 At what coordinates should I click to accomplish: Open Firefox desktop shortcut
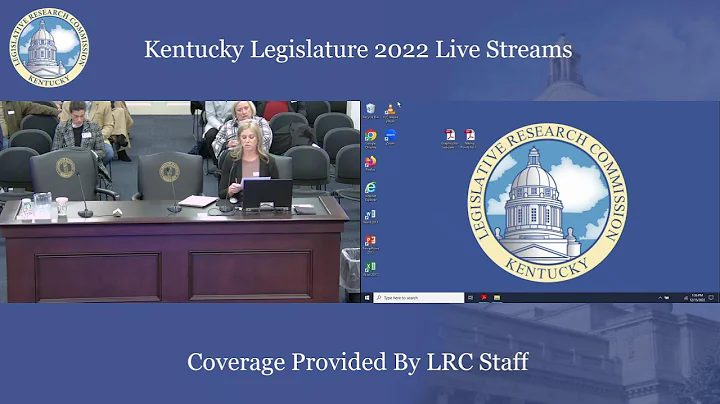pyautogui.click(x=371, y=163)
